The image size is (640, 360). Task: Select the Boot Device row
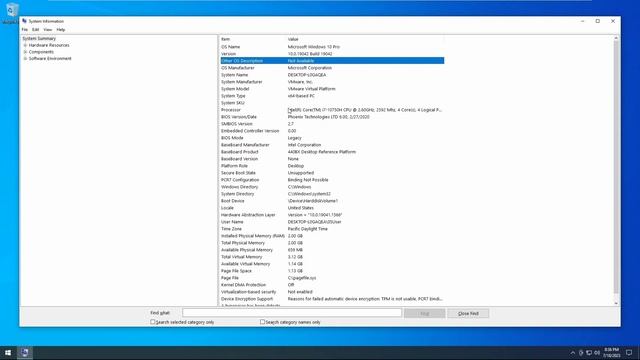[332, 201]
